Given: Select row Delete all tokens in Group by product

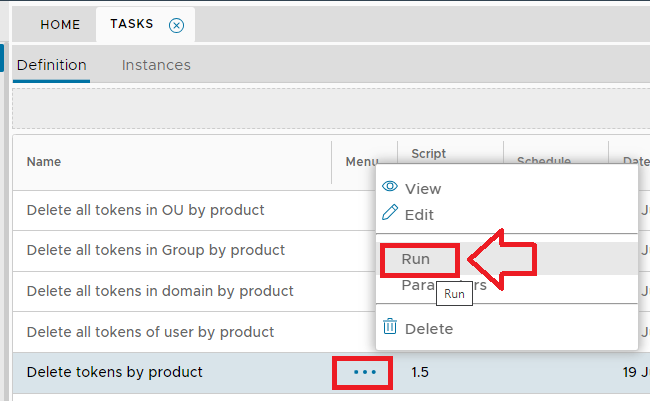Looking at the screenshot, I should point(155,250).
